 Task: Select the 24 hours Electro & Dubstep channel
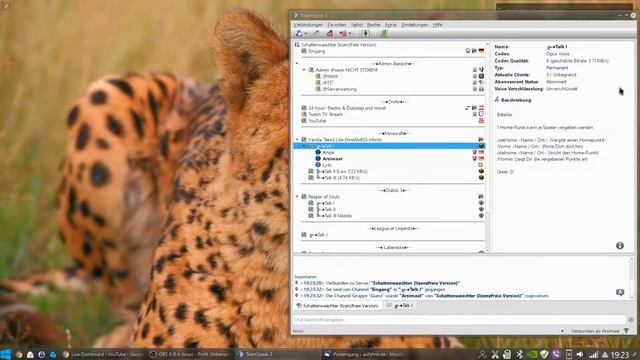click(347, 108)
